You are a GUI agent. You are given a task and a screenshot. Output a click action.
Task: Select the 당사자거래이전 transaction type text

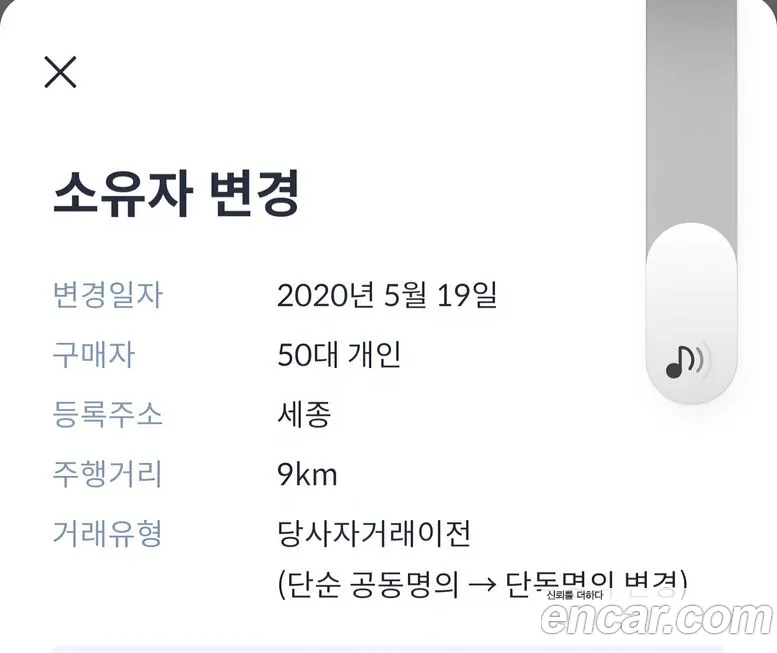click(x=374, y=534)
